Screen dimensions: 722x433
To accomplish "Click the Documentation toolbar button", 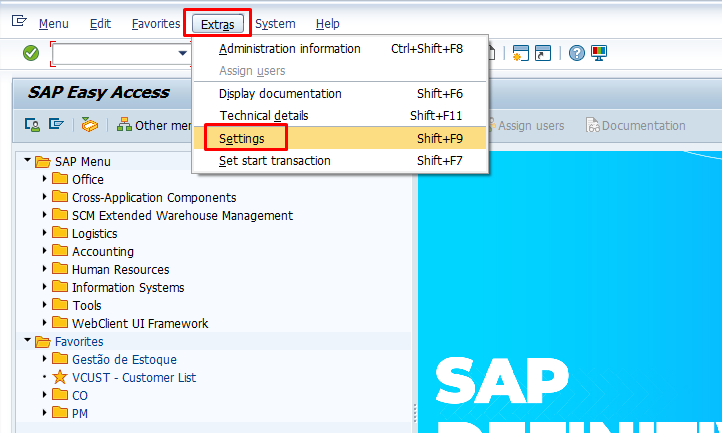I will (636, 125).
